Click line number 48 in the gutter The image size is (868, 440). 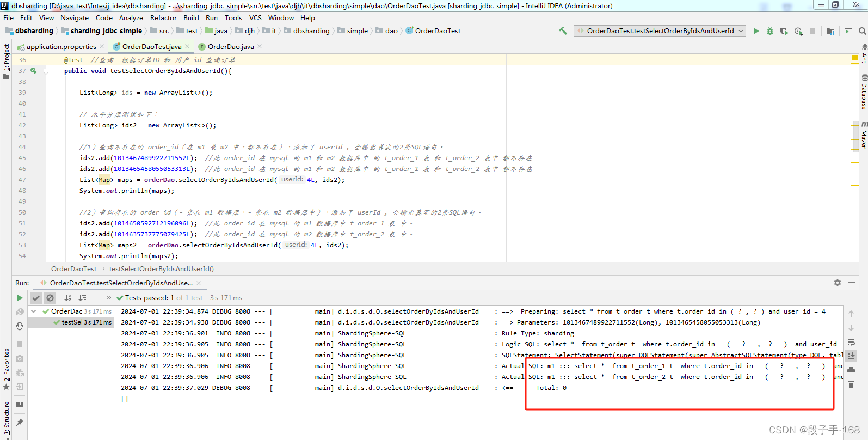click(x=22, y=191)
